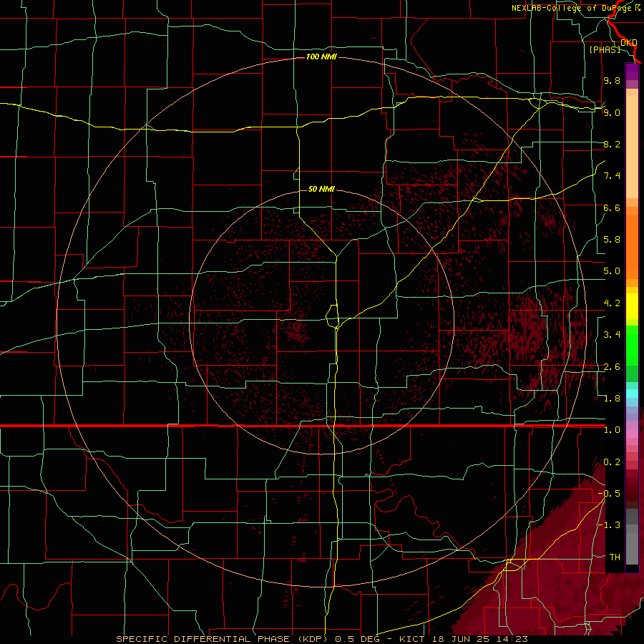This screenshot has width=644, height=644.
Task: Click the 9.8 value on the color scale
Action: (x=612, y=80)
